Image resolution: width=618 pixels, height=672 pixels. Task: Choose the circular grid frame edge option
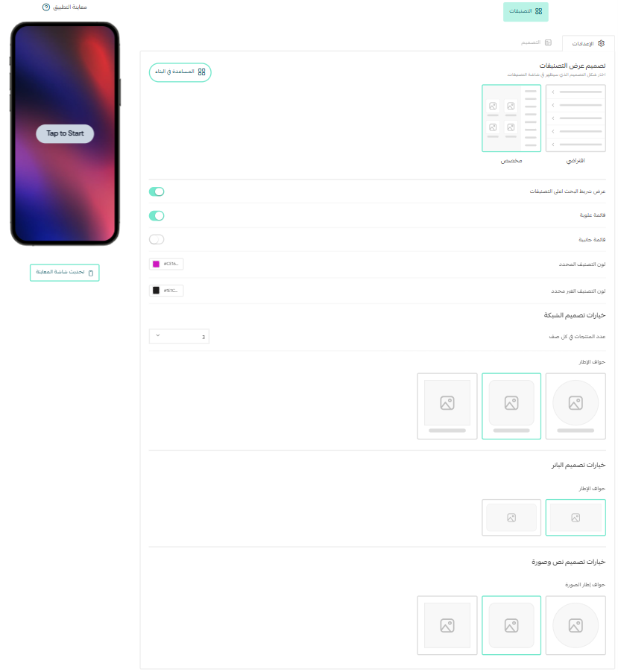(x=576, y=406)
